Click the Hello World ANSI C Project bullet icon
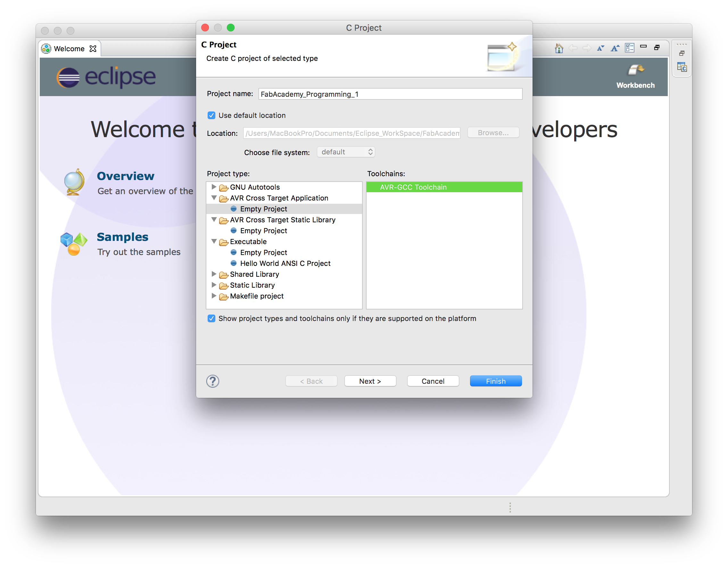 233,263
